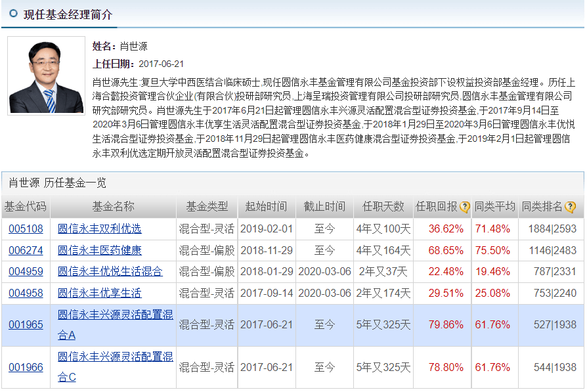Image resolution: width=587 pixels, height=392 pixels.
Task: Click the 至今 end time in 006274 row
Action: pyautogui.click(x=324, y=250)
